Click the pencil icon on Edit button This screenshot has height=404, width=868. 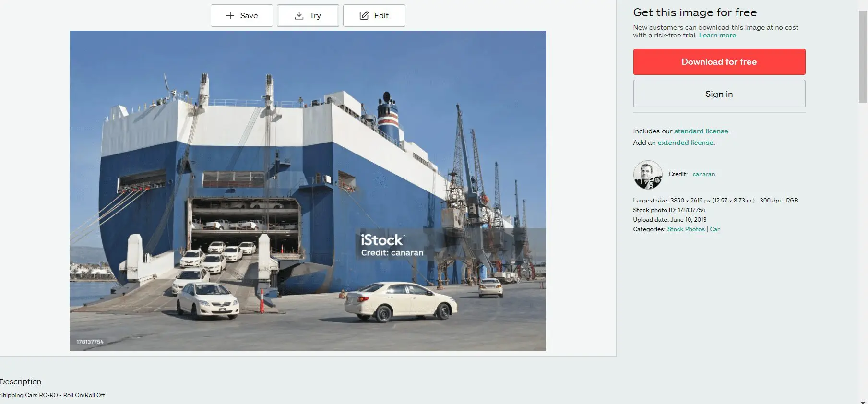tap(364, 15)
